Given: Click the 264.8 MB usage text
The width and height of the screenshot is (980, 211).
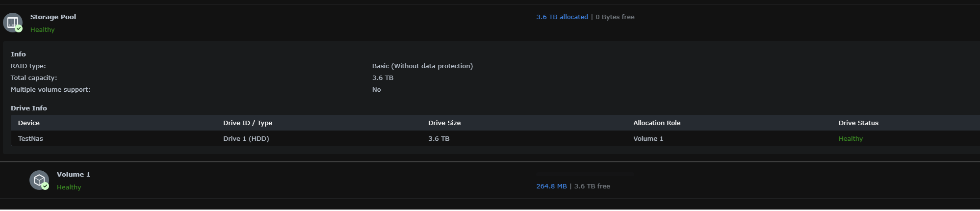Looking at the screenshot, I should [551, 186].
